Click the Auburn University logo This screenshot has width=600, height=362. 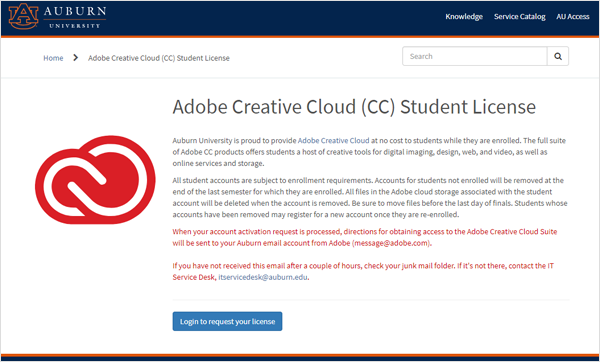57,16
